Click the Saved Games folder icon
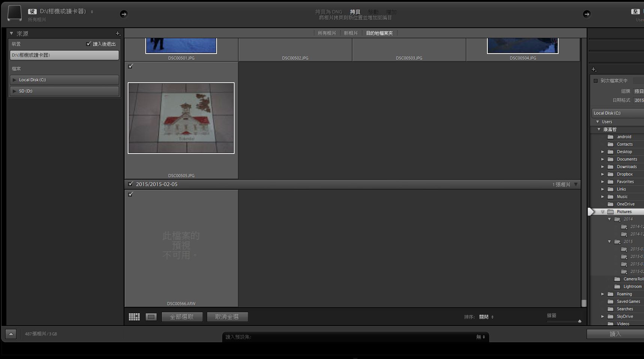Image resolution: width=644 pixels, height=359 pixels. tap(611, 301)
